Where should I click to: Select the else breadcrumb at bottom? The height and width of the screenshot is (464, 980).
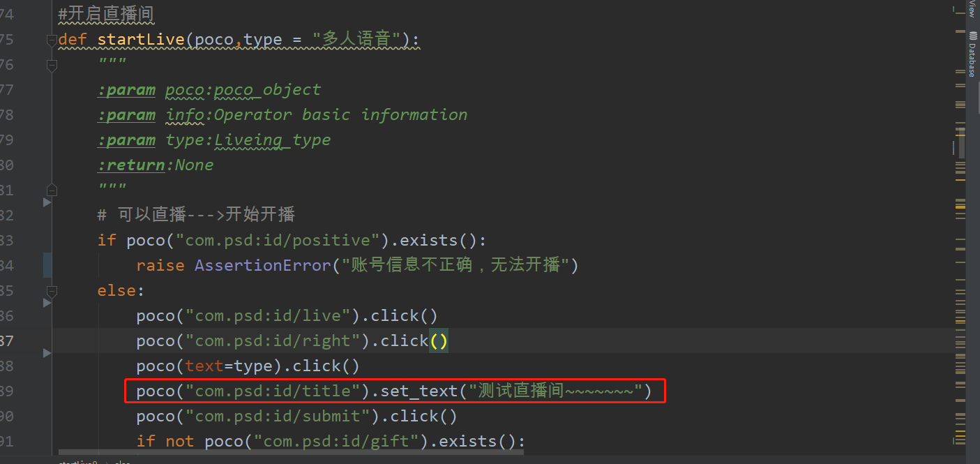123,461
